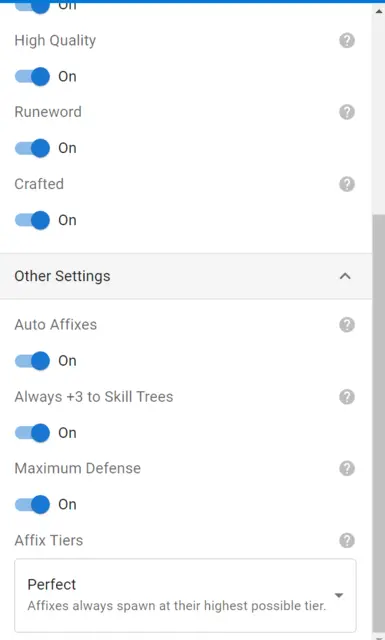Image resolution: width=385 pixels, height=640 pixels.
Task: Open the Affix Tiers help icon
Action: (347, 540)
